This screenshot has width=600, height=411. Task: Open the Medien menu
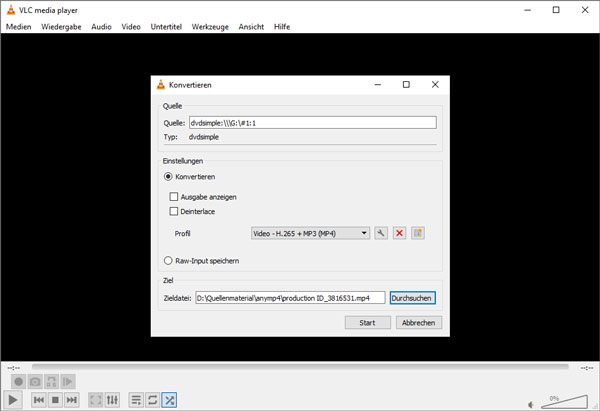click(19, 27)
